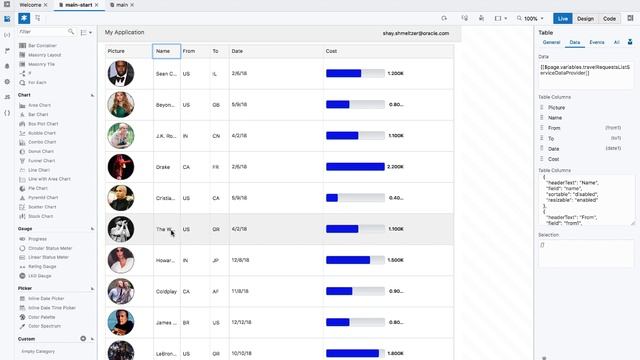
Task: Close the main-start tab
Action: [x=97, y=5]
